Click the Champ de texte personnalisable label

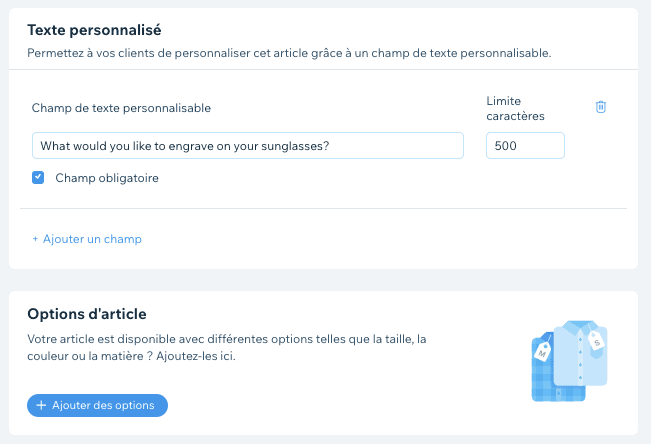pyautogui.click(x=122, y=108)
